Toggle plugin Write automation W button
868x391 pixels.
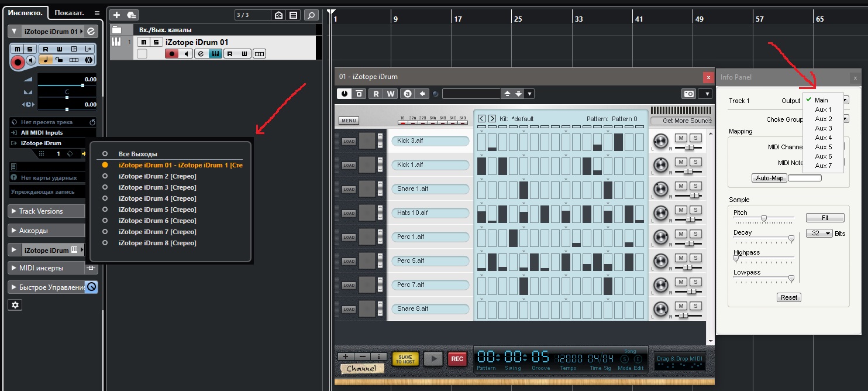coord(390,94)
